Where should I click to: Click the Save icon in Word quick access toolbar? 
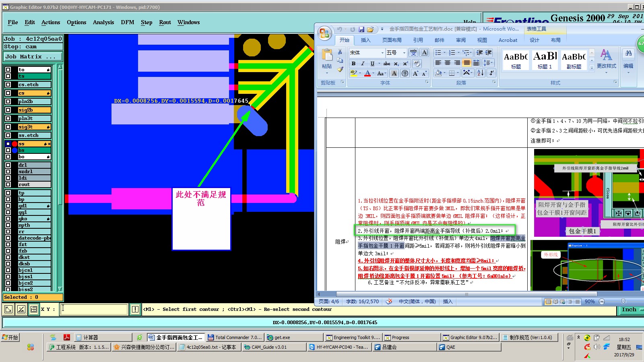pyautogui.click(x=361, y=29)
